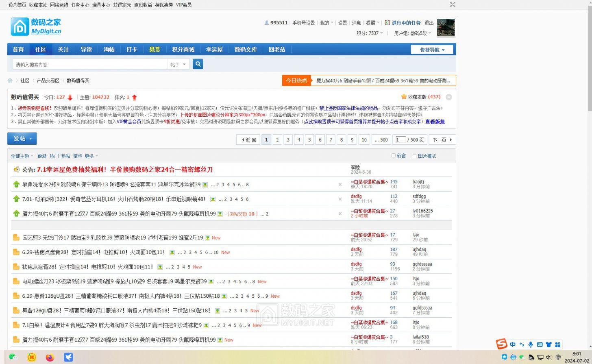Open Firefox from the taskbar

click(x=50, y=357)
